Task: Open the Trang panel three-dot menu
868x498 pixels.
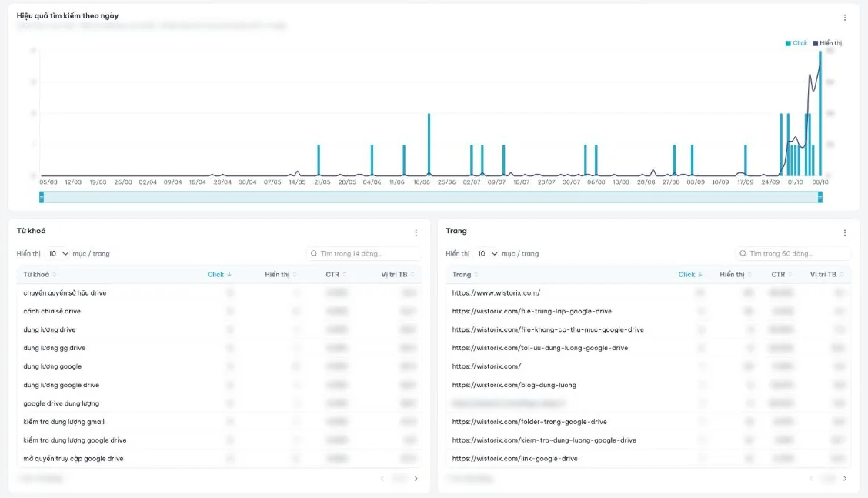Action: click(845, 233)
